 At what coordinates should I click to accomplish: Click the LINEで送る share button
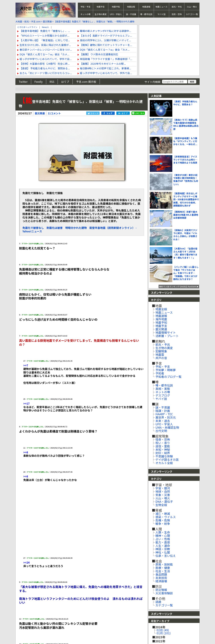click(138, 113)
